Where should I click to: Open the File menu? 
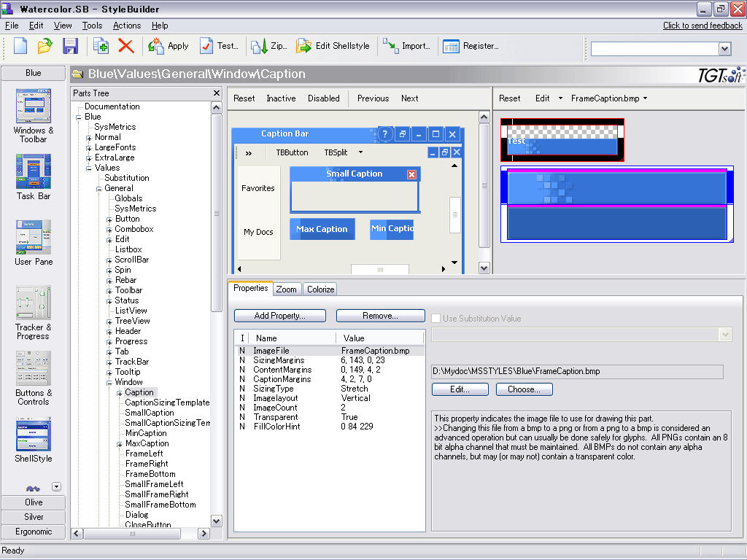pos(12,26)
